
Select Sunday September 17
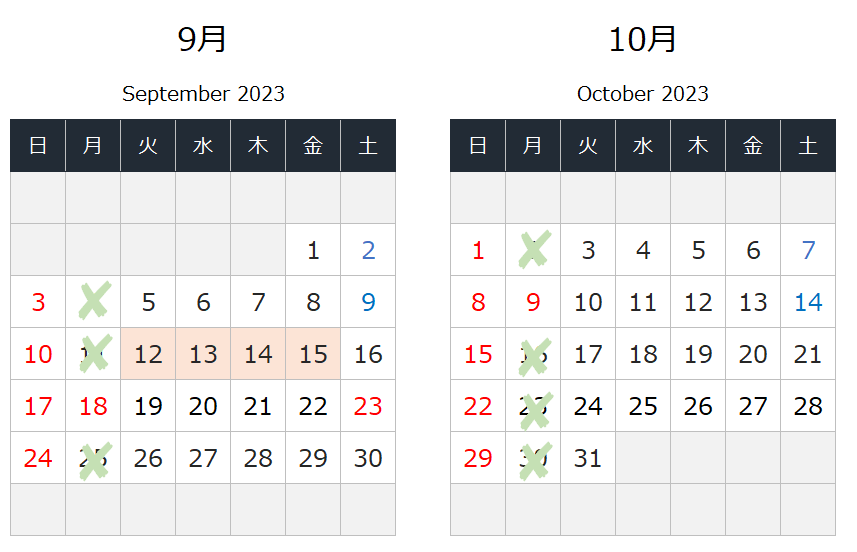tap(38, 406)
